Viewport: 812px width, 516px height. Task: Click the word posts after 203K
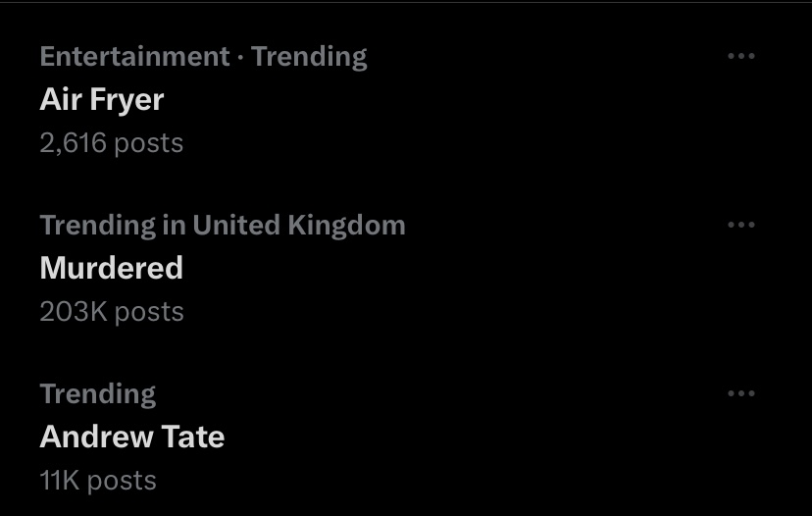(x=149, y=313)
